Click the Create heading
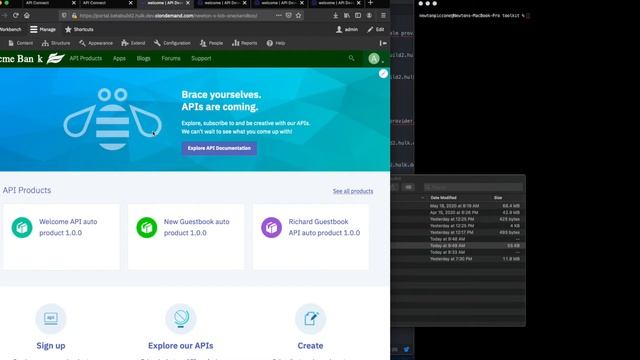640x360 pixels. pyautogui.click(x=310, y=346)
